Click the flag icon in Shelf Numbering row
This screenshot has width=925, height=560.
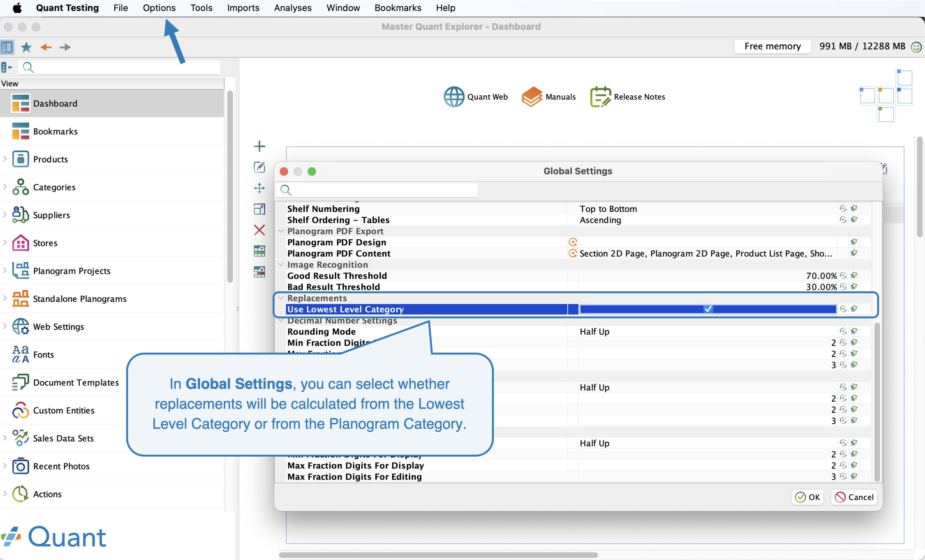(x=854, y=208)
